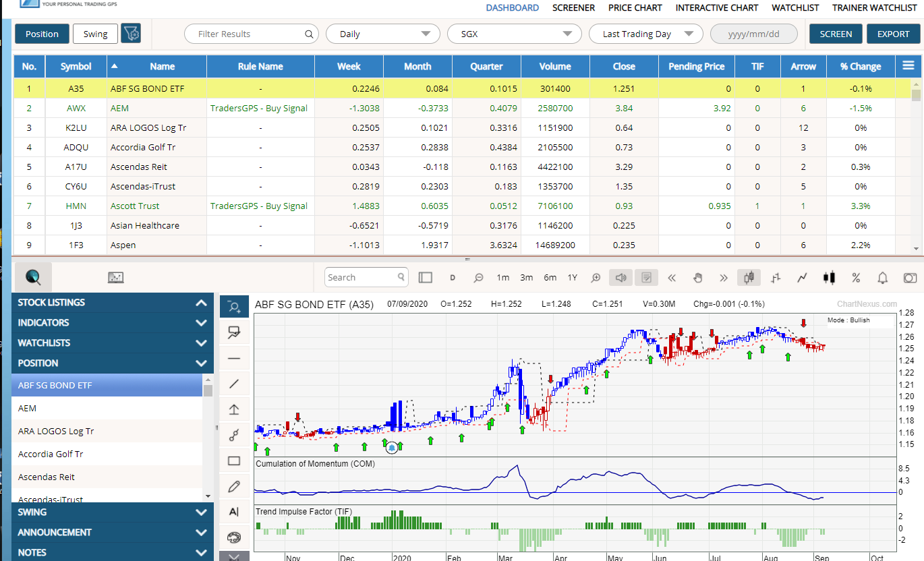The image size is (924, 561).
Task: Select the magnifier stock lookup panel icon
Action: (33, 277)
